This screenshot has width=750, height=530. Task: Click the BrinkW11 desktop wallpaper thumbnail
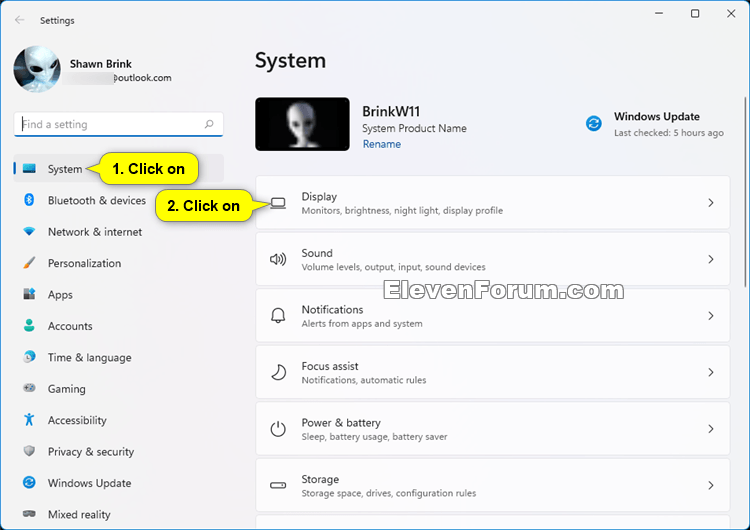click(x=302, y=124)
